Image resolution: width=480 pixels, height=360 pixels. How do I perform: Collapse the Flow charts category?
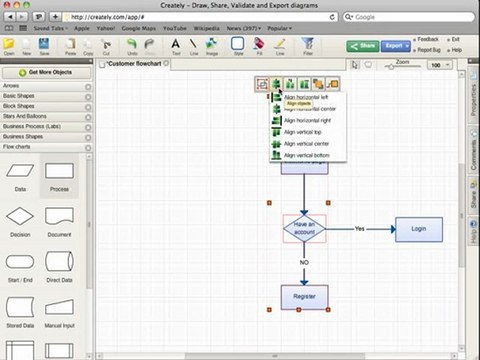[46, 147]
